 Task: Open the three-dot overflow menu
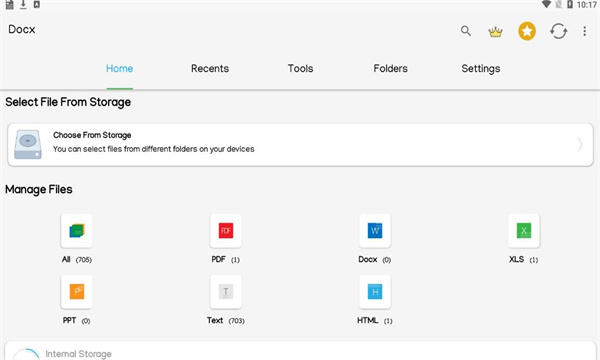pos(584,31)
